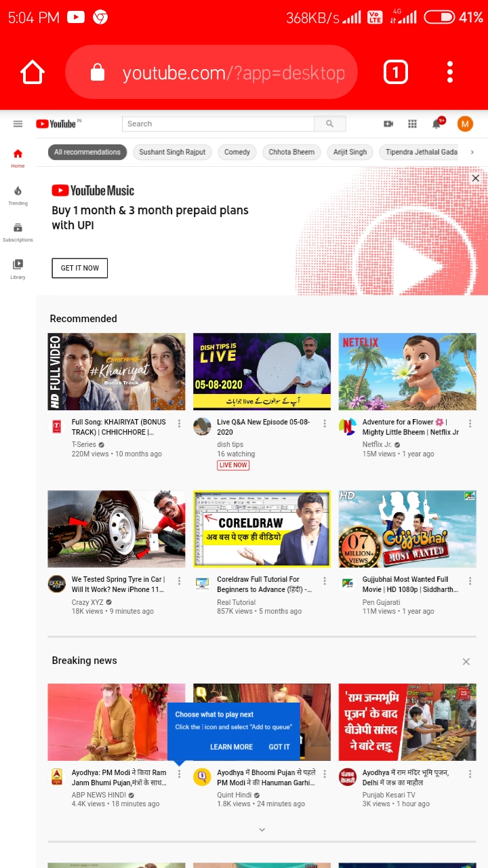The height and width of the screenshot is (868, 488).
Task: Open T-Series channel name link
Action: click(x=84, y=444)
